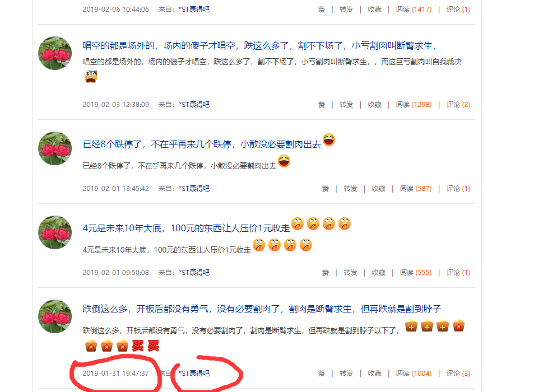Click the money-eyes screaming emoji
Image resolution: width=534 pixels, height=392 pixels.
pos(91,77)
